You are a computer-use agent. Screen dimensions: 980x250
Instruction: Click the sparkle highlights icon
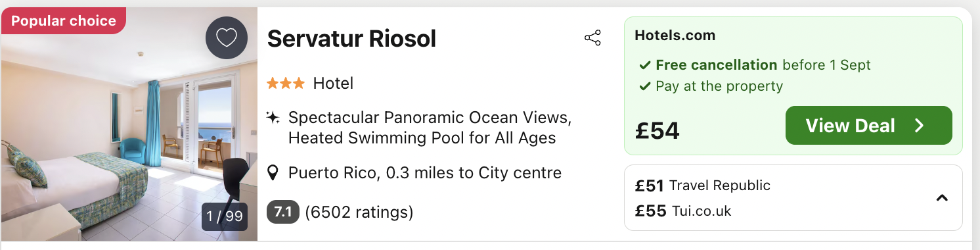(x=273, y=118)
